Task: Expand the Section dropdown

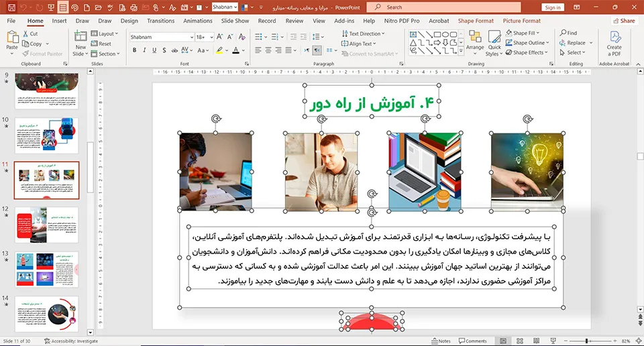Action: tap(105, 54)
